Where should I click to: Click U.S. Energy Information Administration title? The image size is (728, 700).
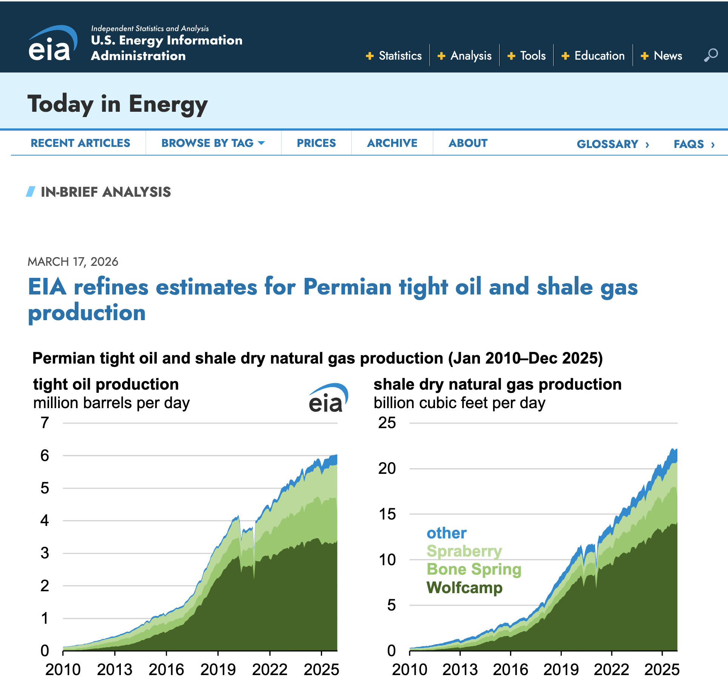167,48
